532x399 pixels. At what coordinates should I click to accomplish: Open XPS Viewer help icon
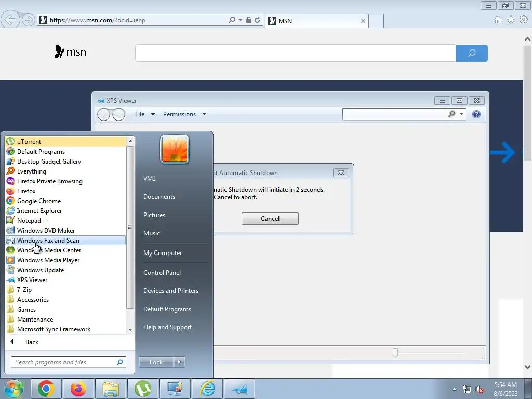tap(476, 114)
